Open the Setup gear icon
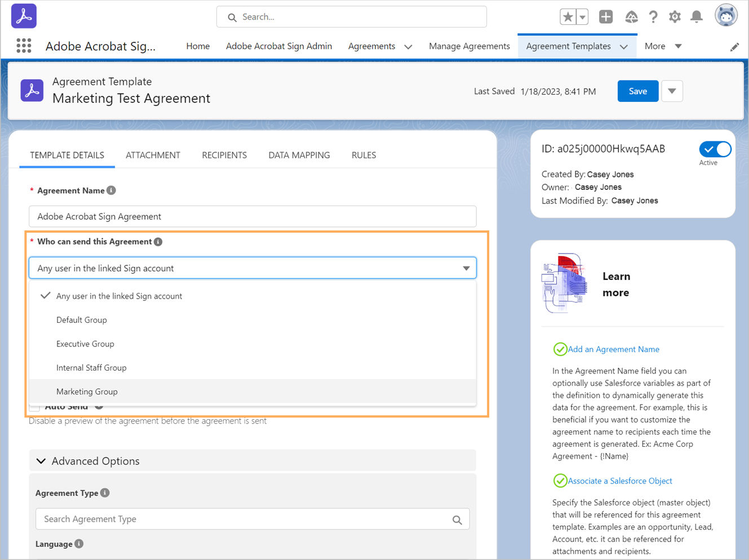The width and height of the screenshot is (749, 560). click(x=675, y=17)
